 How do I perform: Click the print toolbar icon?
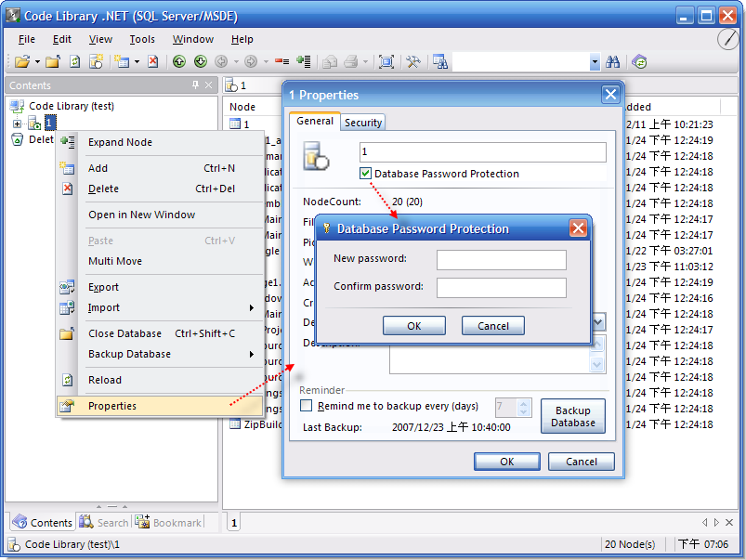pyautogui.click(x=350, y=61)
